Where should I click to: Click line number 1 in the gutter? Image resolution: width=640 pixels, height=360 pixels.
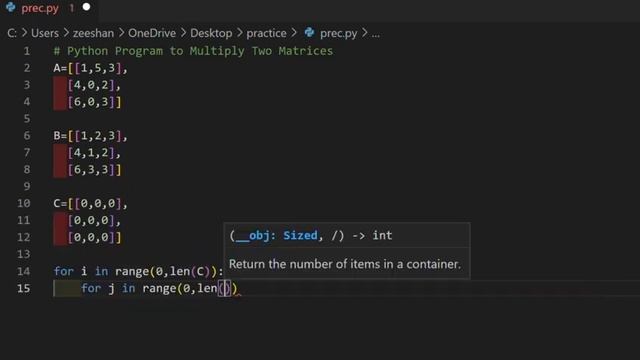pos(27,51)
